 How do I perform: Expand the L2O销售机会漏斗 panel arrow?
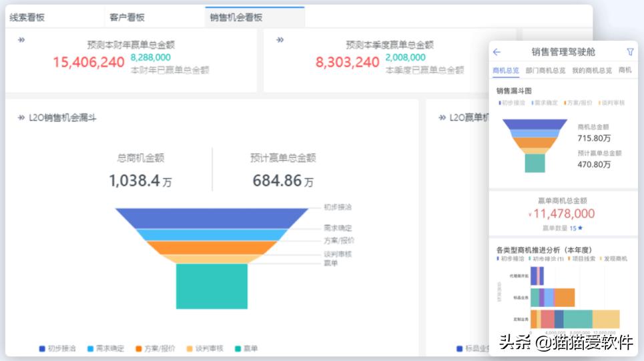(x=21, y=118)
